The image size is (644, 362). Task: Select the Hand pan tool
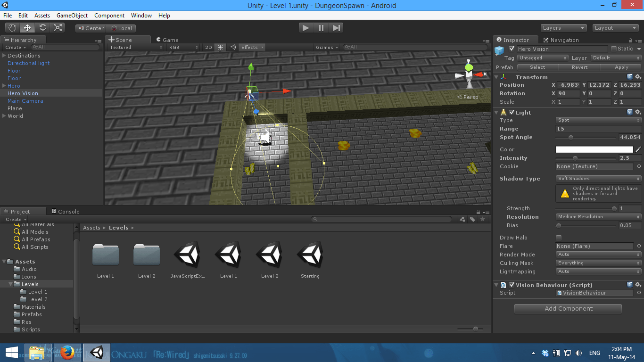click(12, 27)
